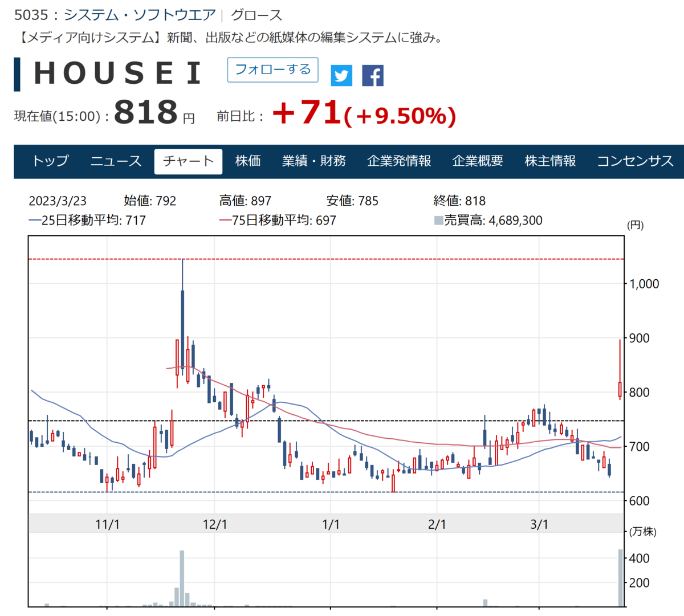Click the 高値: 897 value
Image resolution: width=684 pixels, height=616 pixels.
point(245,201)
